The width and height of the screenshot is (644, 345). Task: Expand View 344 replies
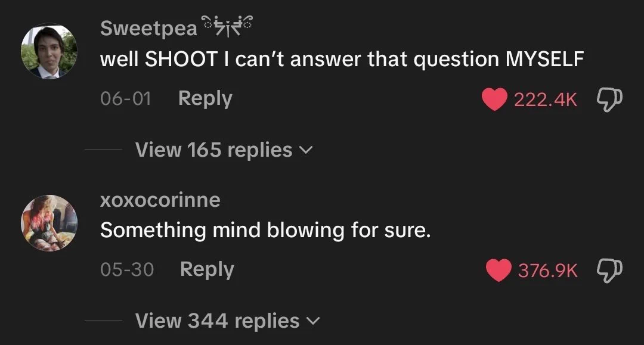pos(227,321)
